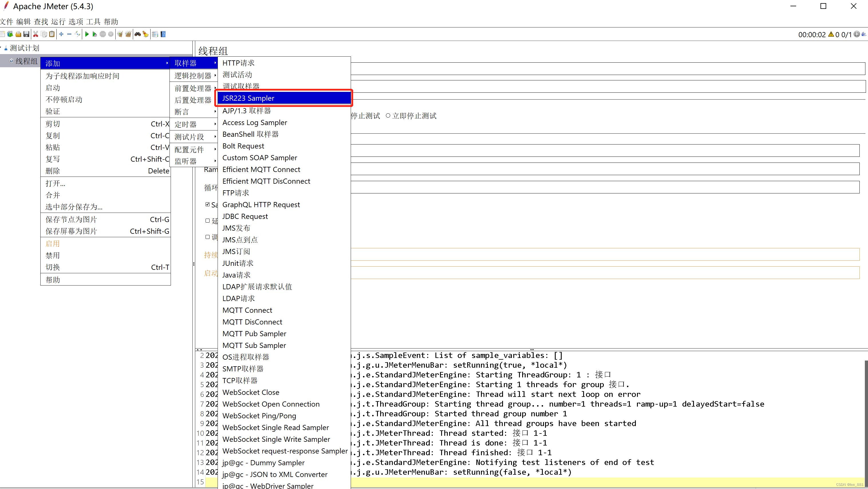Image resolution: width=868 pixels, height=489 pixels.
Task: Click the Clear single broom icon
Action: pyautogui.click(x=120, y=34)
